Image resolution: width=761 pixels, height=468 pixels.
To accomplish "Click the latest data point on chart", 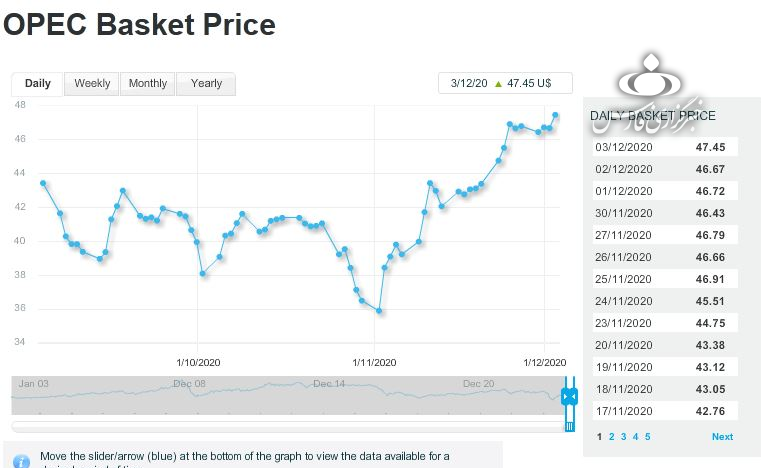I will [x=556, y=116].
